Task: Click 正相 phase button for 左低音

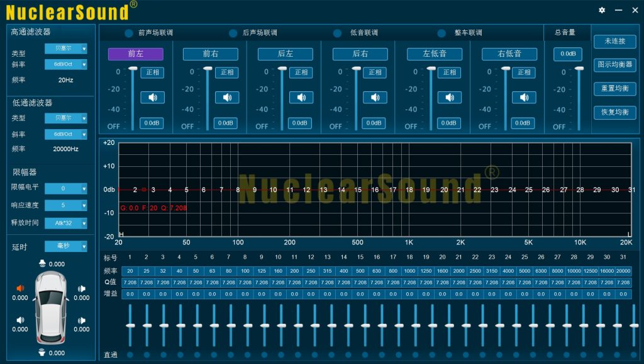Action: (450, 72)
